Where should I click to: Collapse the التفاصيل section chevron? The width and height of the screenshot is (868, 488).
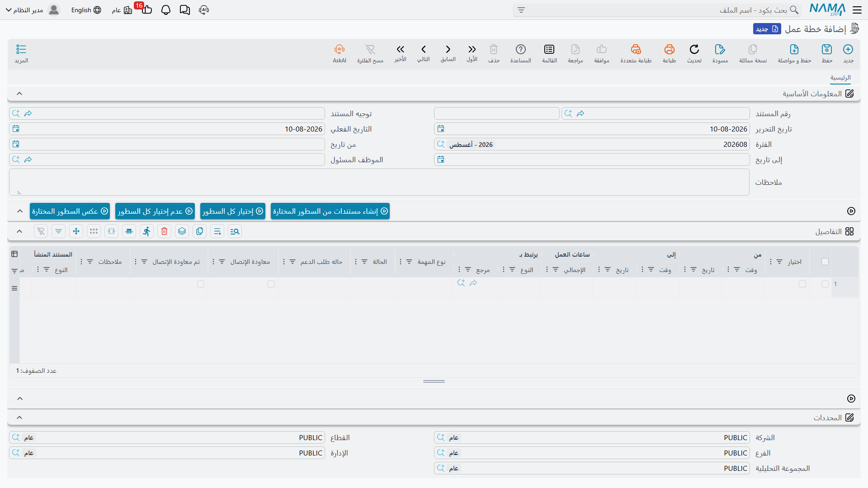tap(19, 231)
